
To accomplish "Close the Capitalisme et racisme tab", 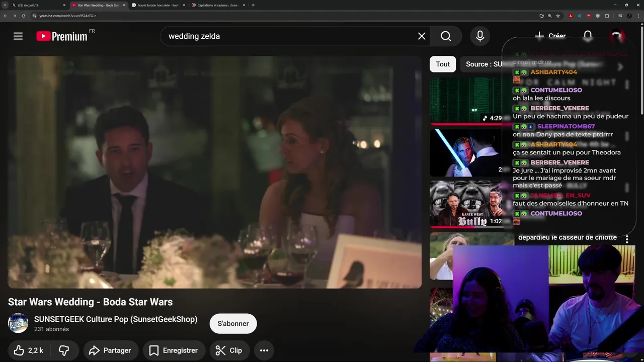I will (244, 5).
